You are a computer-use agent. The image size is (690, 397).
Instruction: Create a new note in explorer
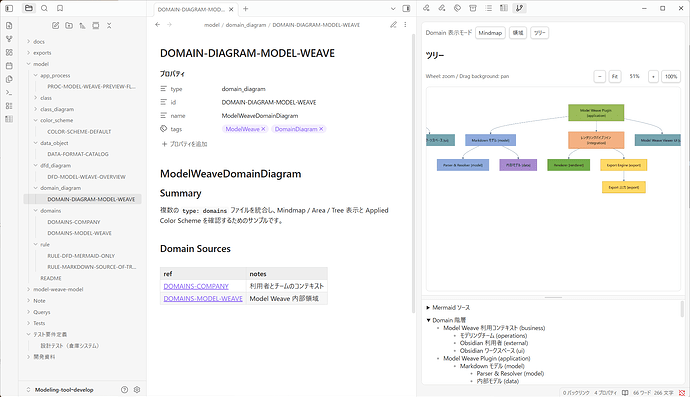(55, 26)
